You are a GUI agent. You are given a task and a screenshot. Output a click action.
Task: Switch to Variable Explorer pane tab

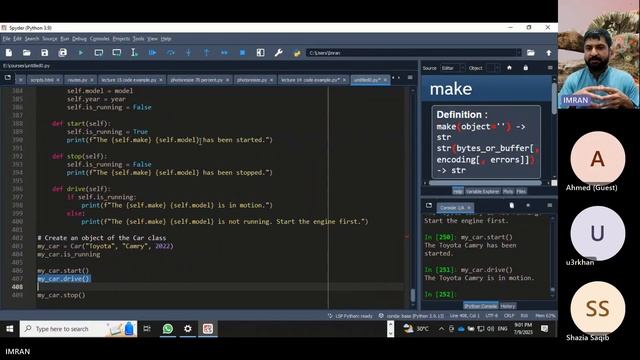coord(482,191)
